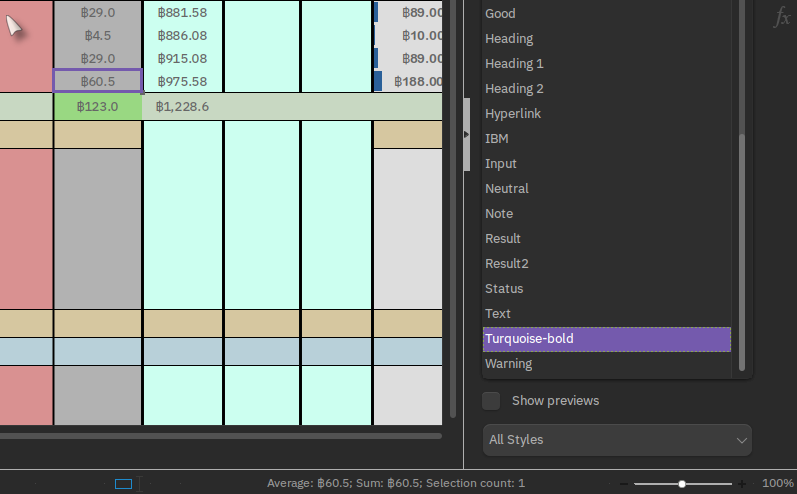The image size is (797, 494).
Task: Adjust the zoom slider handle
Action: tap(682, 484)
